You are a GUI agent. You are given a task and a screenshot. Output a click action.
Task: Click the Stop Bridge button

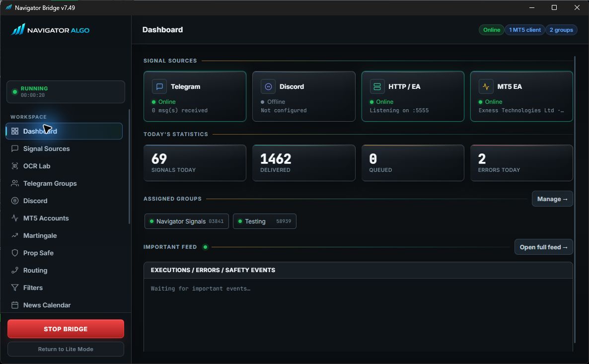tap(66, 329)
